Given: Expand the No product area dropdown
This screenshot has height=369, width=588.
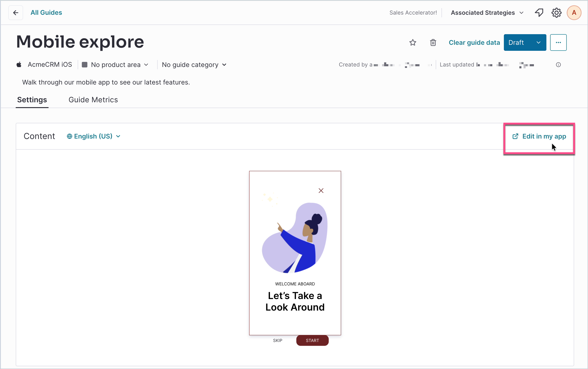Looking at the screenshot, I should tap(116, 65).
